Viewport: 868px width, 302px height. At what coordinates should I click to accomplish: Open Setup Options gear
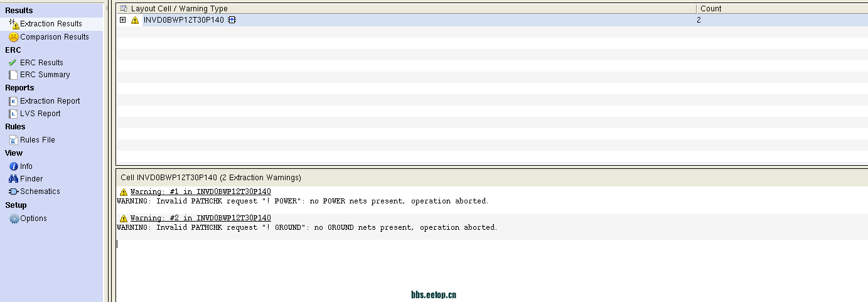click(x=33, y=218)
